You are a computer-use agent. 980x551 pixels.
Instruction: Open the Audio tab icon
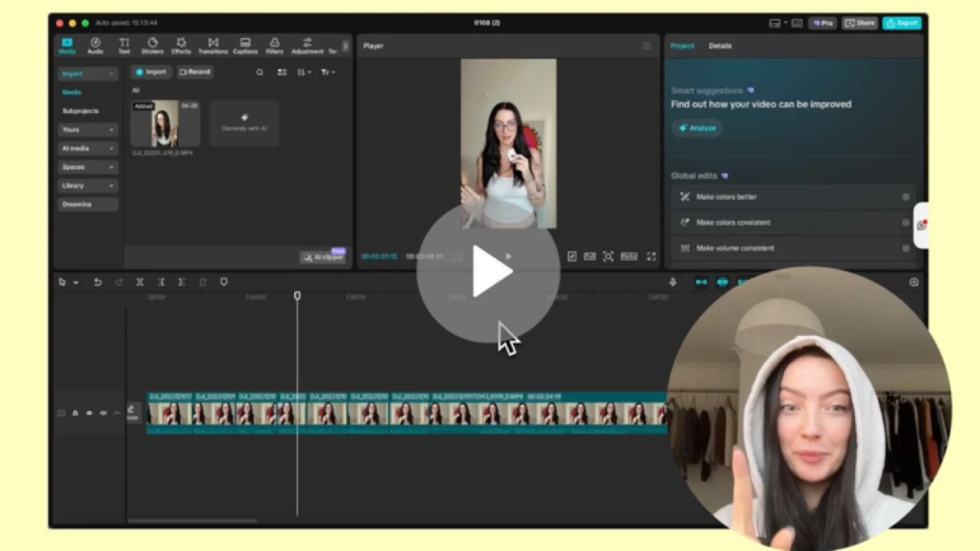coord(95,45)
